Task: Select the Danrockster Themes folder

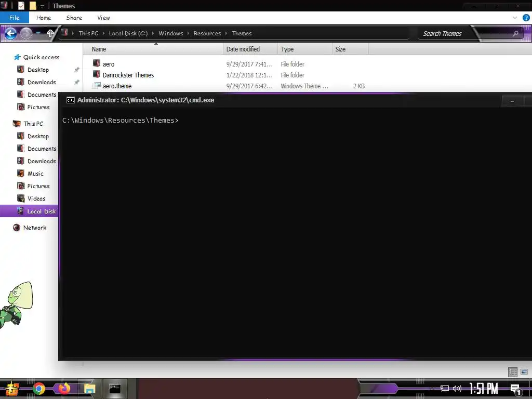Action: 128,75
